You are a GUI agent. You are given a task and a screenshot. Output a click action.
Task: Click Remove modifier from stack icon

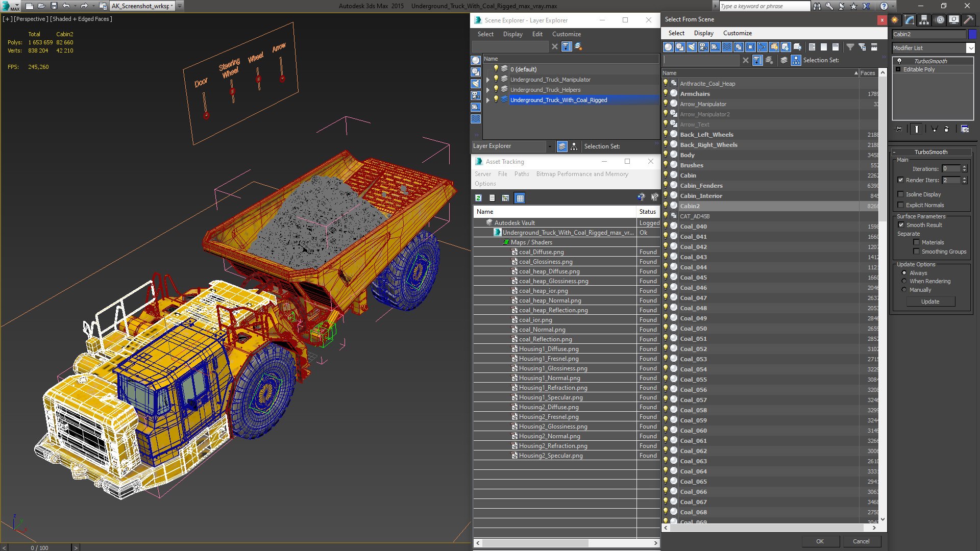pyautogui.click(x=946, y=129)
